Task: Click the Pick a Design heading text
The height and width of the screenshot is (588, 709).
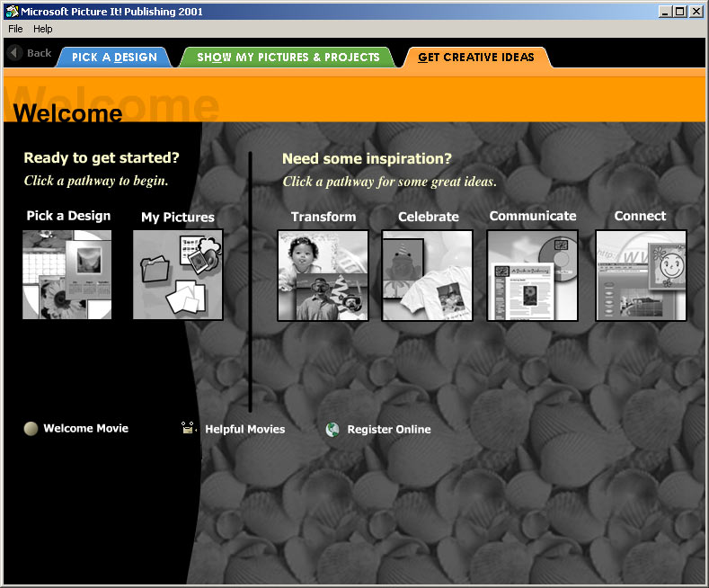Action: point(68,216)
